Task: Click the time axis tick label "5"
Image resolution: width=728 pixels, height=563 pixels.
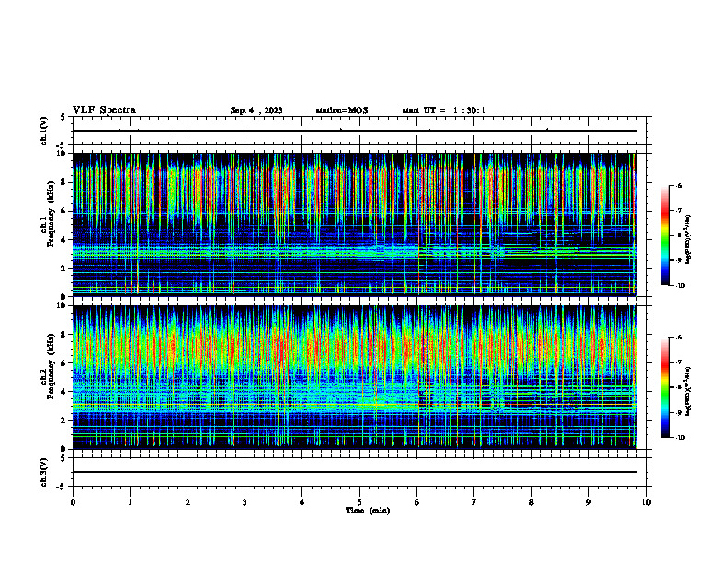Action: (359, 502)
